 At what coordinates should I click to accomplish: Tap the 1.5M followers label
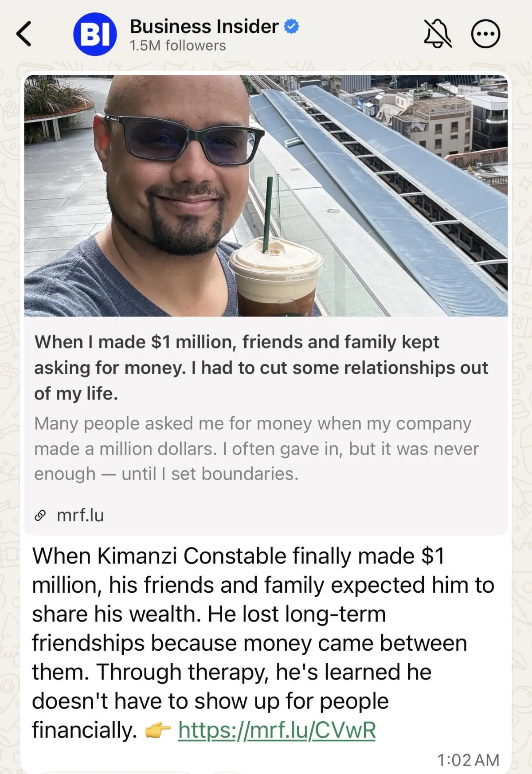[x=177, y=46]
